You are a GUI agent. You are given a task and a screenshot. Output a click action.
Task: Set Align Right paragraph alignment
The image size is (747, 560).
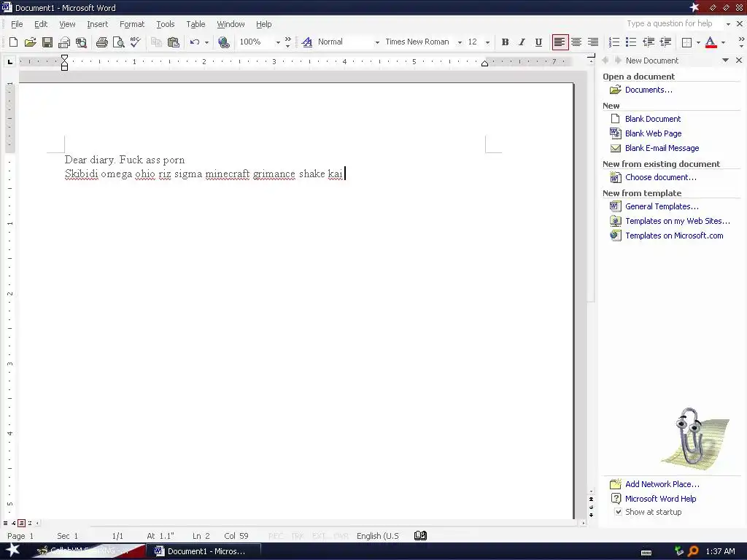pyautogui.click(x=592, y=42)
